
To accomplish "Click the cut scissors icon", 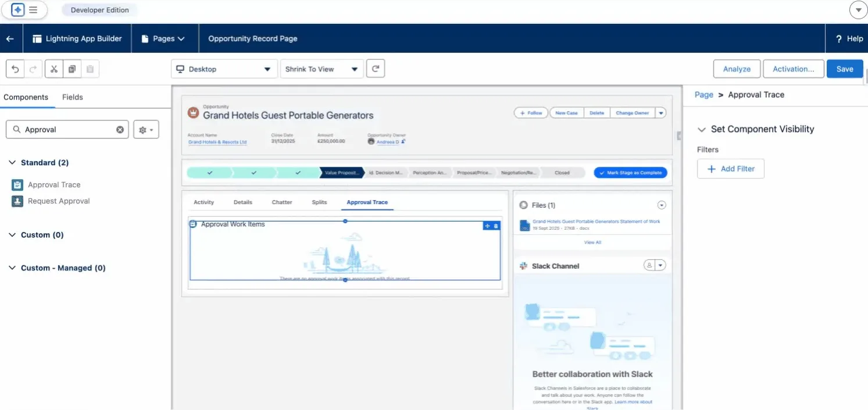I will pos(53,69).
